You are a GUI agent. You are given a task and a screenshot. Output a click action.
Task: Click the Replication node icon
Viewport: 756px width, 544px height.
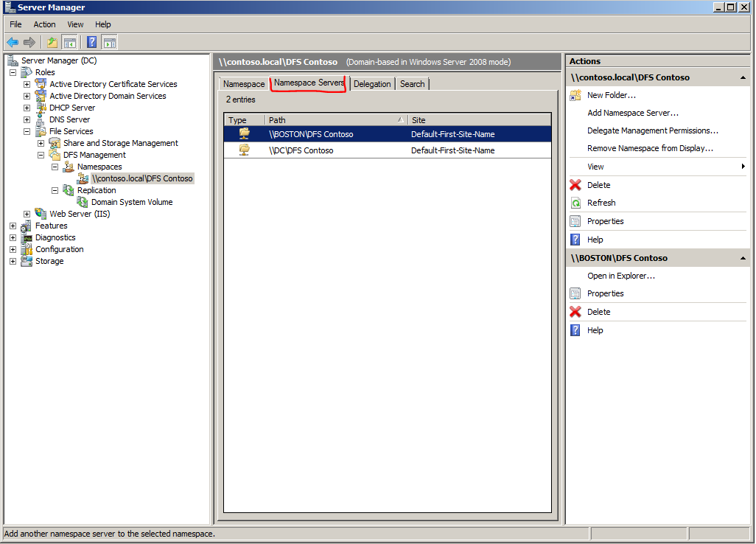point(69,190)
